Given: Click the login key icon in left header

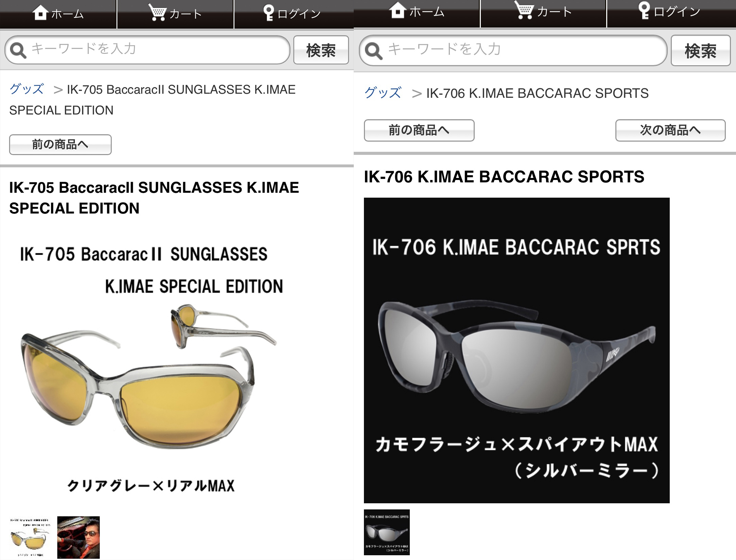Looking at the screenshot, I should tap(268, 13).
